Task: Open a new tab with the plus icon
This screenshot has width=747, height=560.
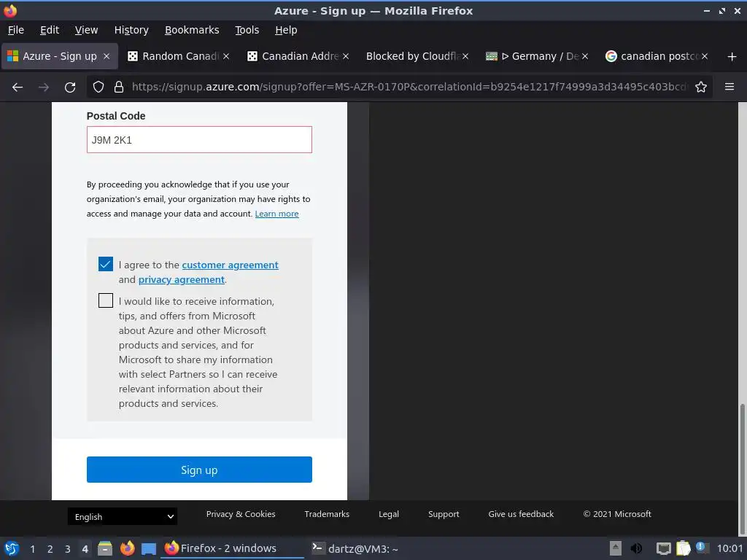Action: (732, 57)
